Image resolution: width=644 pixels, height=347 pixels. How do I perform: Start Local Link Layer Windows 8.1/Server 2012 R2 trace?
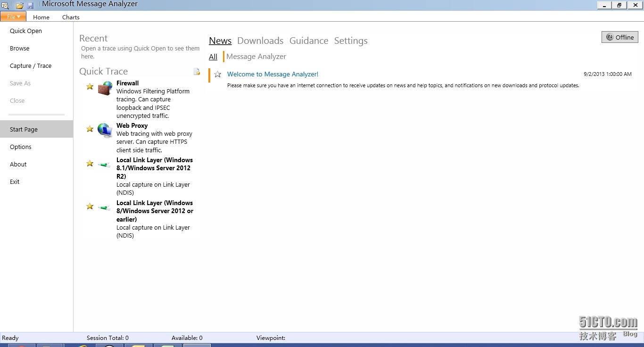[x=155, y=168]
